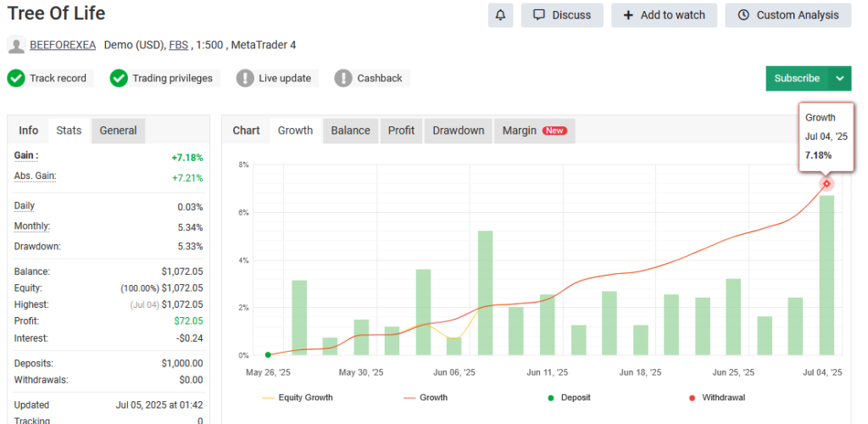Switch to the Stats tab
Viewport: 868px width, 424px height.
(x=69, y=131)
